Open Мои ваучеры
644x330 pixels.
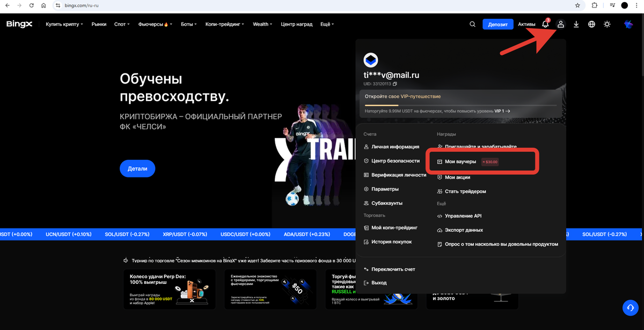(457, 162)
